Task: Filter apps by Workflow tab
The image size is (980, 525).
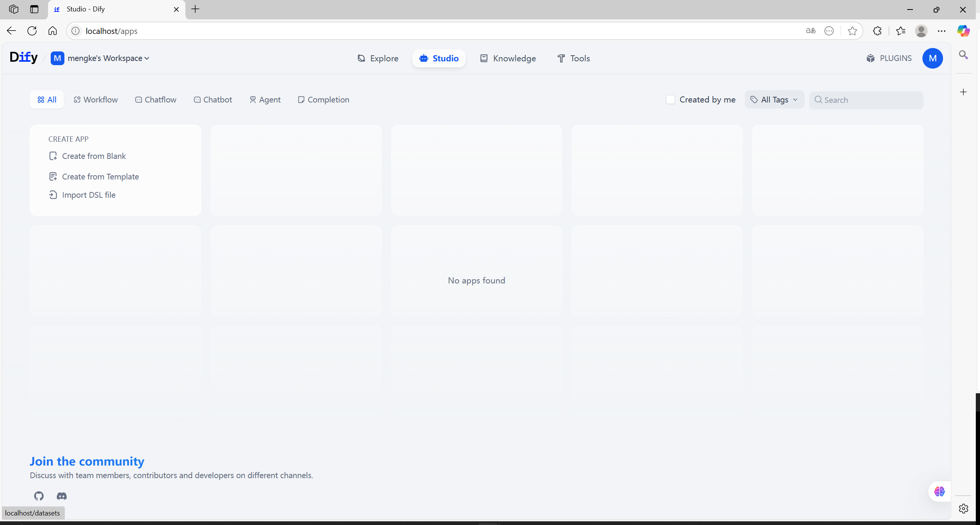Action: point(96,100)
